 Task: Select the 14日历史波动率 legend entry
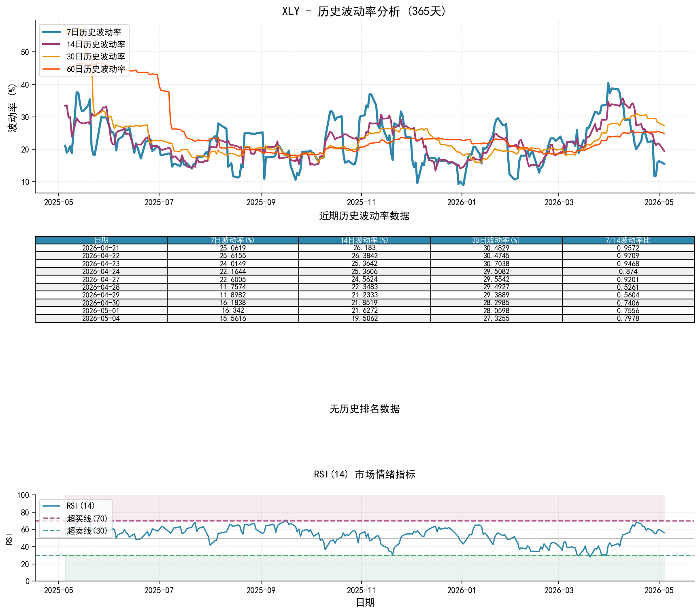click(84, 45)
